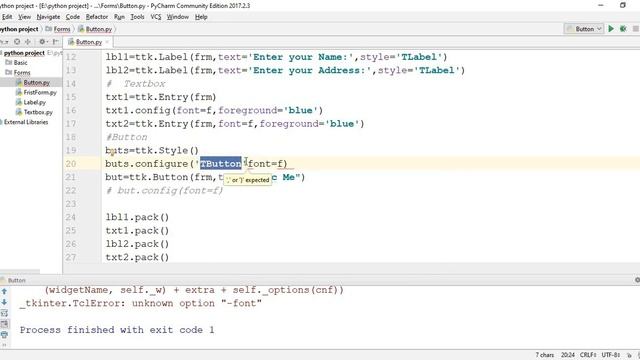Viewport: 640px width, 360px height.
Task: Select Button.py in the project tree
Action: [36, 82]
